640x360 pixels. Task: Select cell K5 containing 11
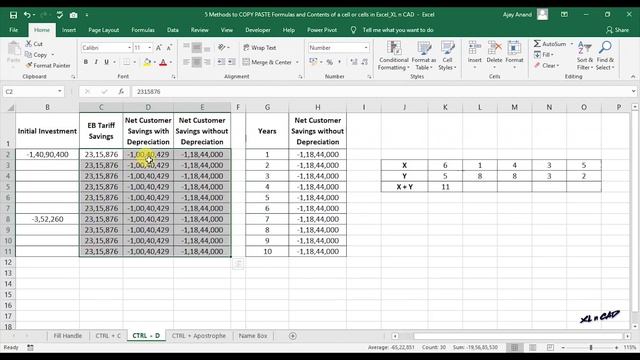pyautogui.click(x=445, y=187)
